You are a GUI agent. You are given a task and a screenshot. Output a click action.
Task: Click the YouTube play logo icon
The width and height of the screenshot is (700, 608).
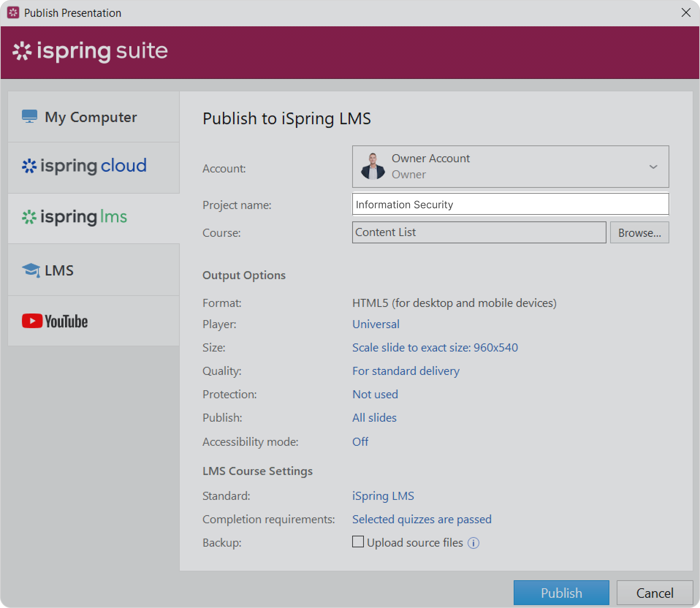click(32, 321)
